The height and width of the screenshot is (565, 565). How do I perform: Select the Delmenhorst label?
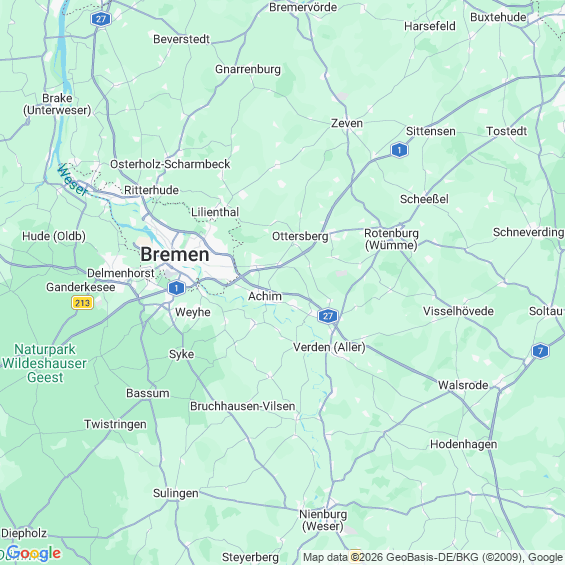(121, 273)
